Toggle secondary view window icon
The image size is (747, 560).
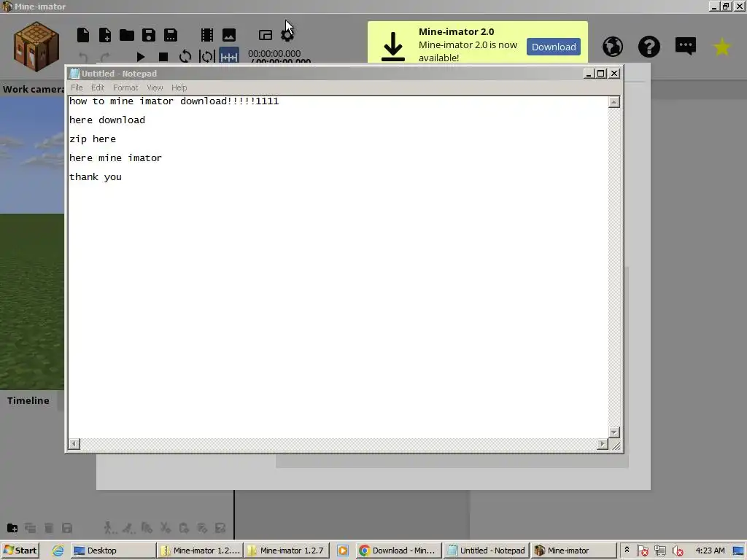click(266, 35)
